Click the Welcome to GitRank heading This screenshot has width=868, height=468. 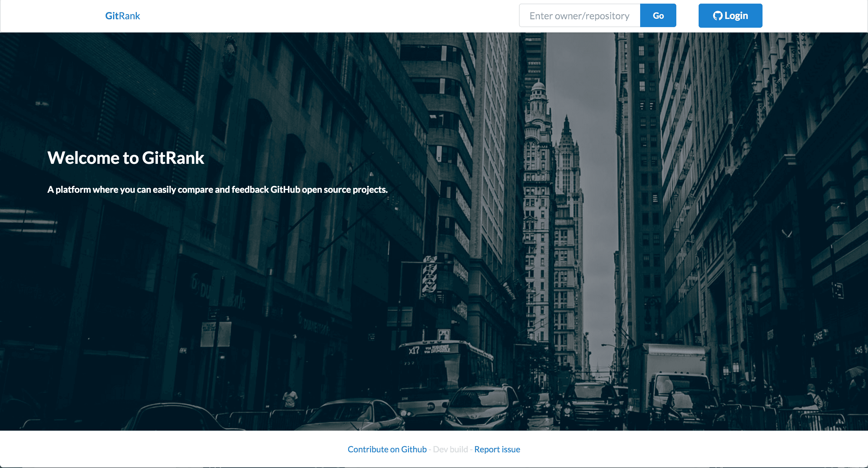pyautogui.click(x=126, y=158)
